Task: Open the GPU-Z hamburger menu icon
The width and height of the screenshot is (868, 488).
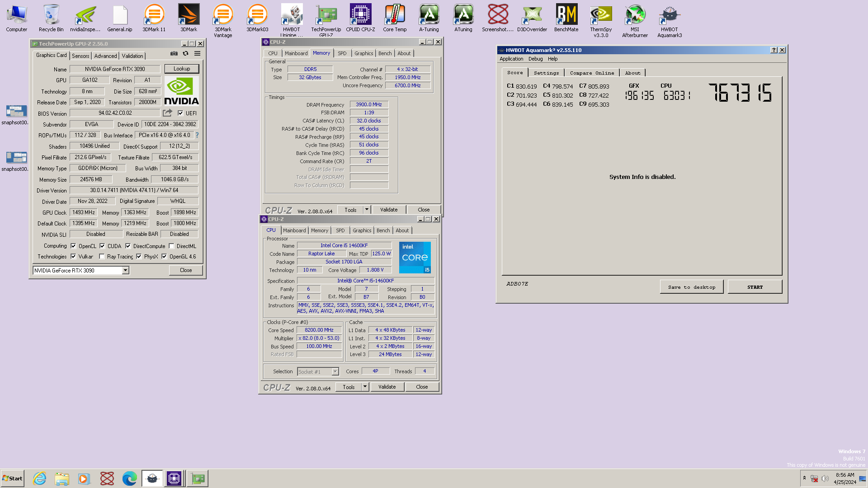Action: click(x=198, y=53)
